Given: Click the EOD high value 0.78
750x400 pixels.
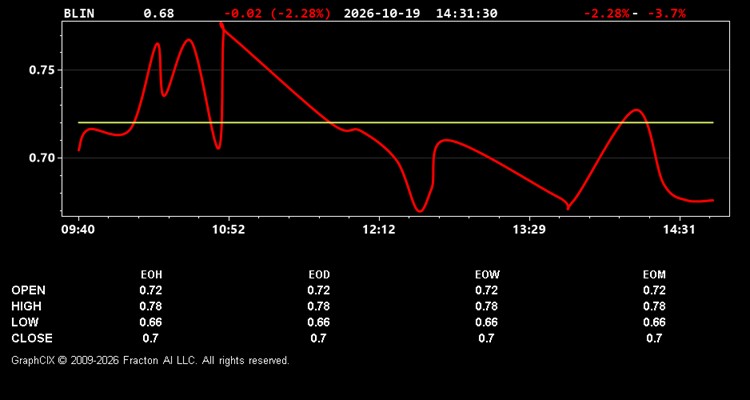Looking at the screenshot, I should click(319, 306).
